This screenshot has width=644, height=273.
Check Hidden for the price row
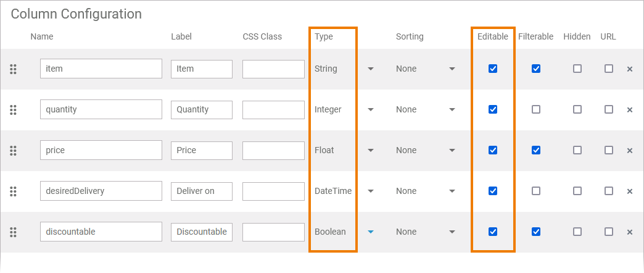(577, 151)
